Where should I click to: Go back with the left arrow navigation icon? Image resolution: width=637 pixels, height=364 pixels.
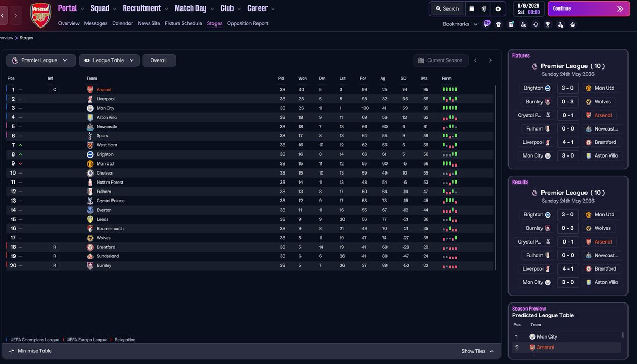tap(2, 15)
